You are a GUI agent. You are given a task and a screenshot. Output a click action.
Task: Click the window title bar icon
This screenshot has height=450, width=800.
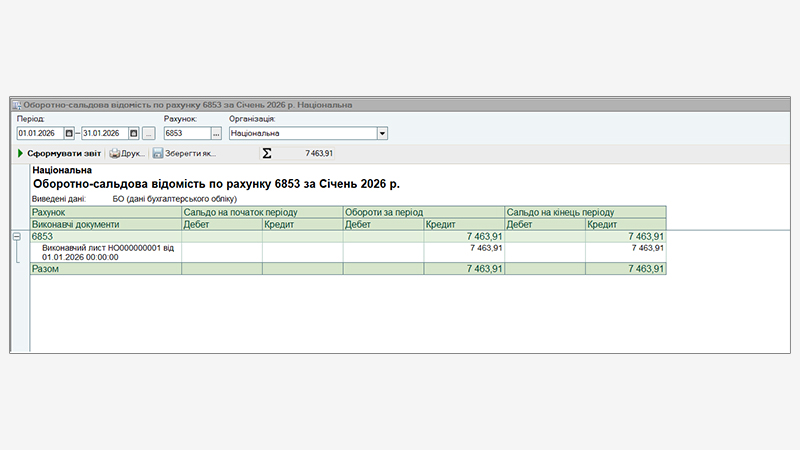point(17,105)
